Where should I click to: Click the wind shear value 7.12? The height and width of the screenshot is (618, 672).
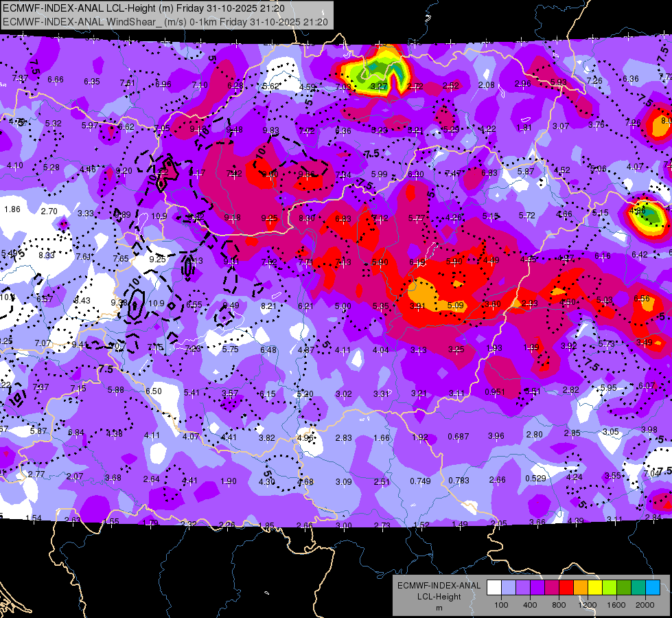click(x=380, y=218)
